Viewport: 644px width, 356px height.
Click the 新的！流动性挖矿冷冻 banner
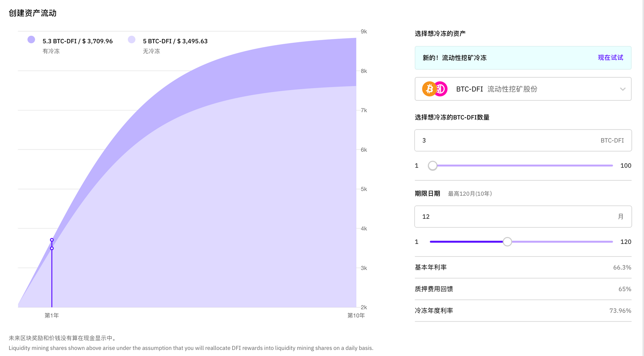click(x=483, y=58)
